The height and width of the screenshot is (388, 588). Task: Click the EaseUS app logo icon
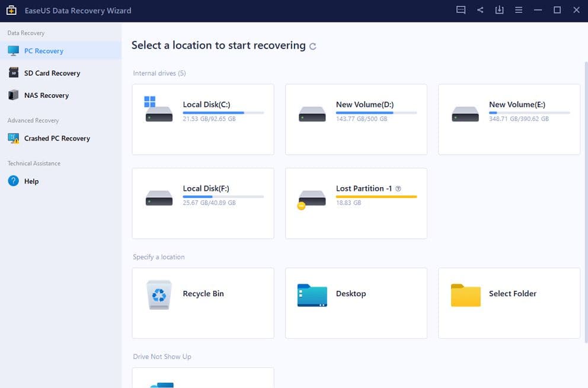pos(11,10)
